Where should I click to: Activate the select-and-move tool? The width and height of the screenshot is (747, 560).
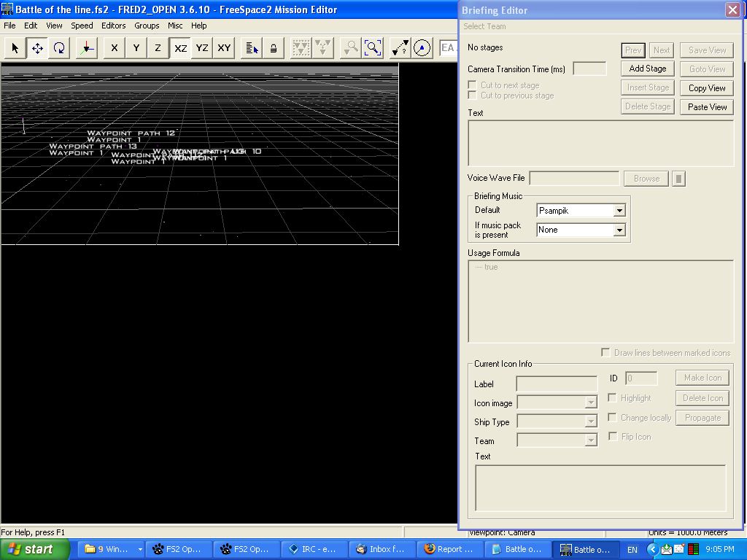click(36, 48)
